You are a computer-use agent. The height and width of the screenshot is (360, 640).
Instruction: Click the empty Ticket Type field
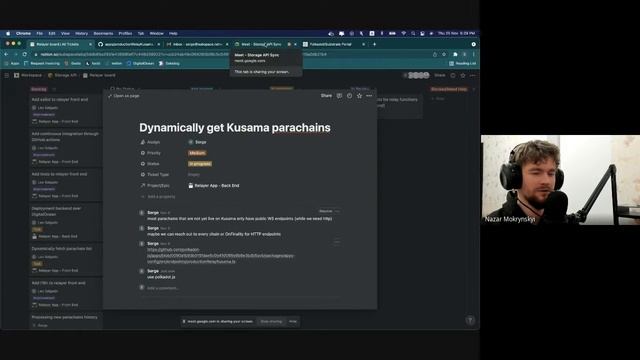(x=194, y=175)
